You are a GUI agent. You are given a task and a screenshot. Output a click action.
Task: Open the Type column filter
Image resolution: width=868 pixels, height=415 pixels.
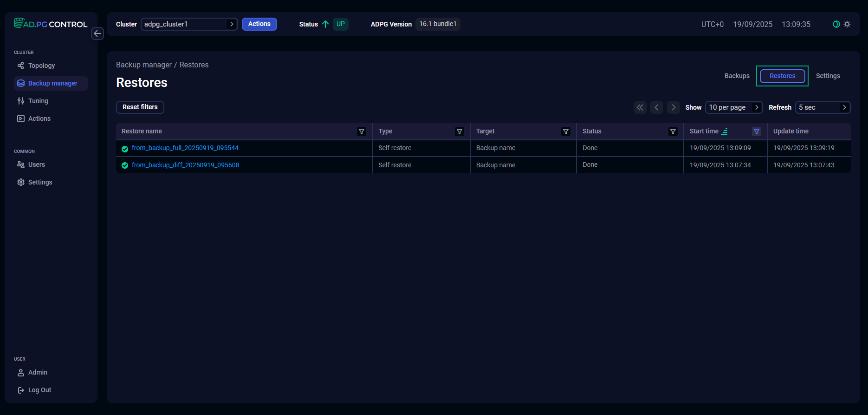[x=460, y=132]
